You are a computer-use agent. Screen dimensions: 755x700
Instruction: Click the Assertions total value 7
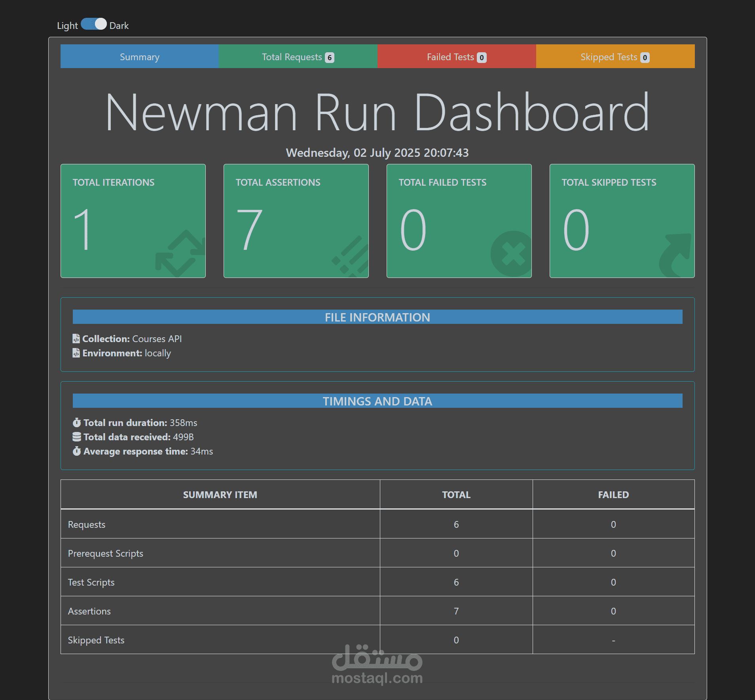[x=456, y=611]
